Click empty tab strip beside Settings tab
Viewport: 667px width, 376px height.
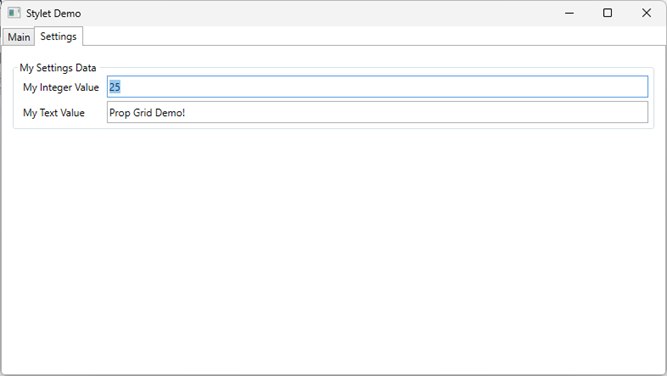click(374, 36)
